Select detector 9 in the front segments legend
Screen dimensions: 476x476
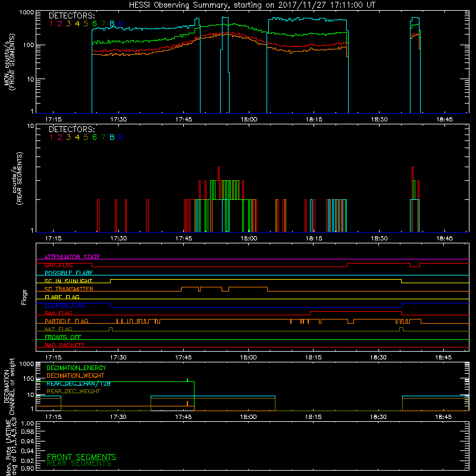121,24
